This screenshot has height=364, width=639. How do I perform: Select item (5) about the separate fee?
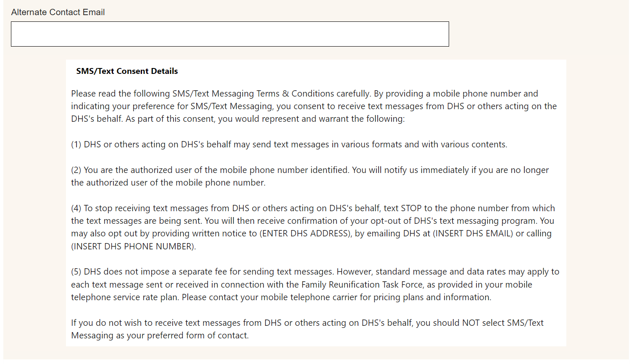(315, 285)
